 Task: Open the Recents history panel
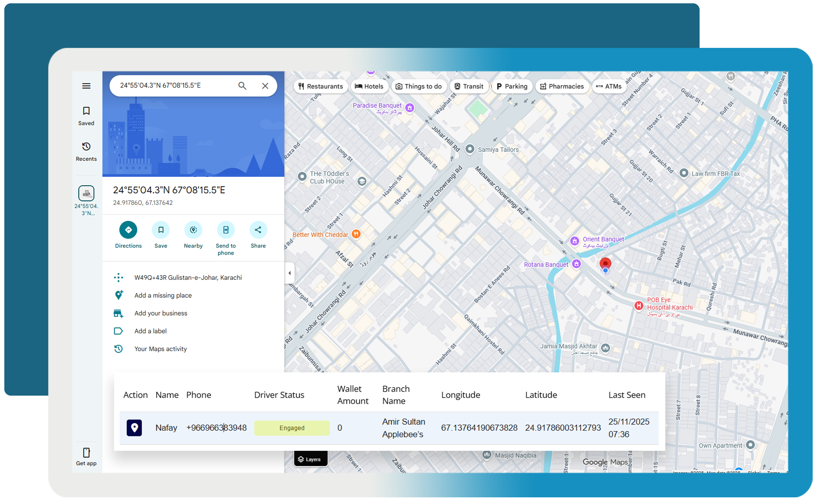[x=86, y=151]
